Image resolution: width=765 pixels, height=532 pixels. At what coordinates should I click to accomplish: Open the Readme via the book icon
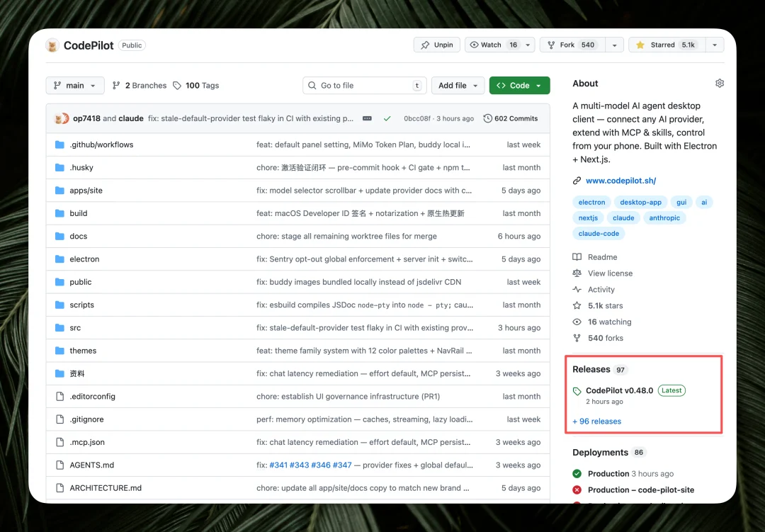pyautogui.click(x=576, y=256)
